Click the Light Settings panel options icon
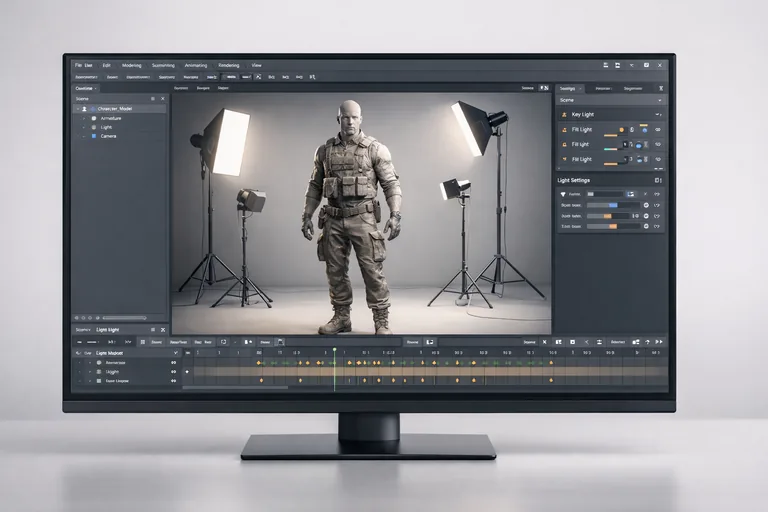The width and height of the screenshot is (768, 512). [657, 180]
